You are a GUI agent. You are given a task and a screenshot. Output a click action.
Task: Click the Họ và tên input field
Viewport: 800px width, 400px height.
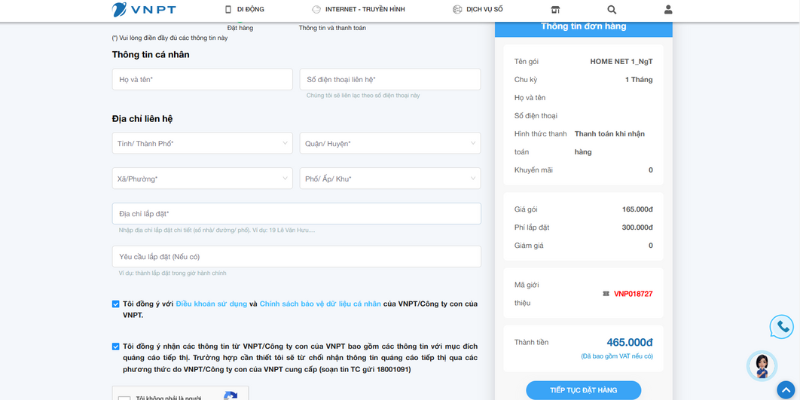202,80
